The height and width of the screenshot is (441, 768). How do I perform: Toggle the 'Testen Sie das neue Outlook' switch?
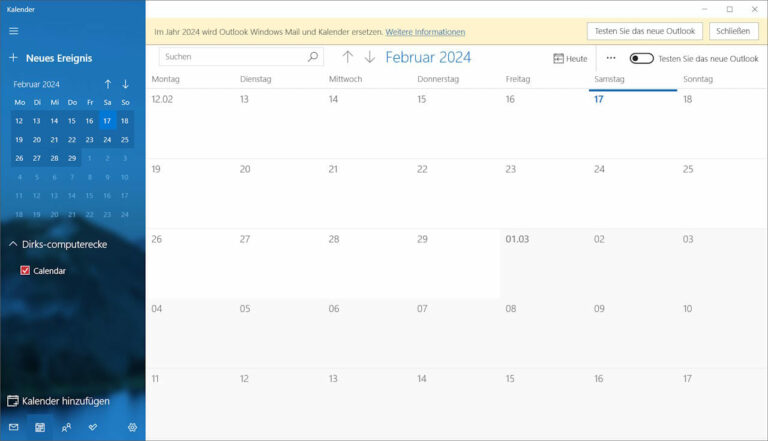641,59
